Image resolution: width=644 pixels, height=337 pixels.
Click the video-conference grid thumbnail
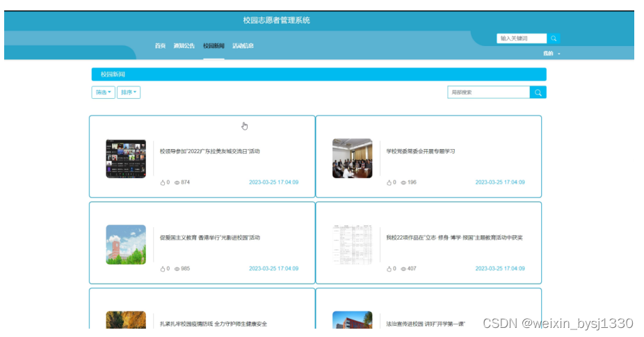(126, 159)
